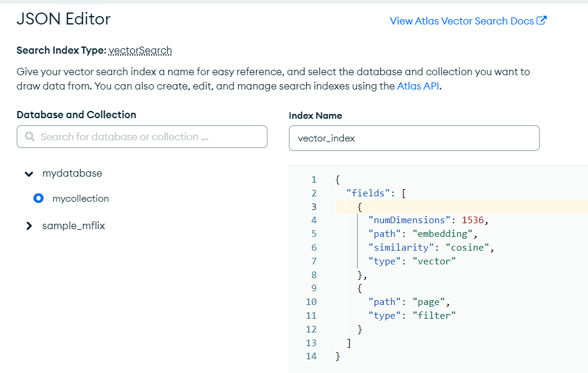588x373 pixels.
Task: Click the magnifier icon in search box
Action: click(30, 137)
